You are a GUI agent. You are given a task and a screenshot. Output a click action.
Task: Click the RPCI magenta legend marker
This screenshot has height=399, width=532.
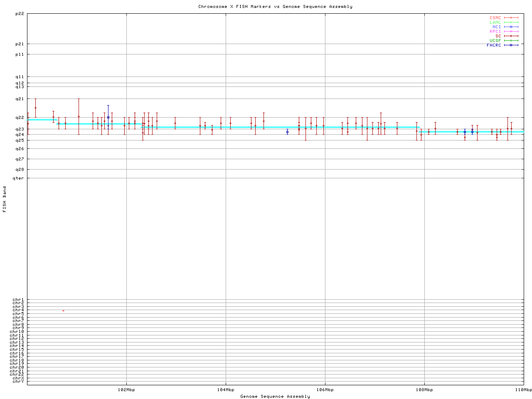511,32
